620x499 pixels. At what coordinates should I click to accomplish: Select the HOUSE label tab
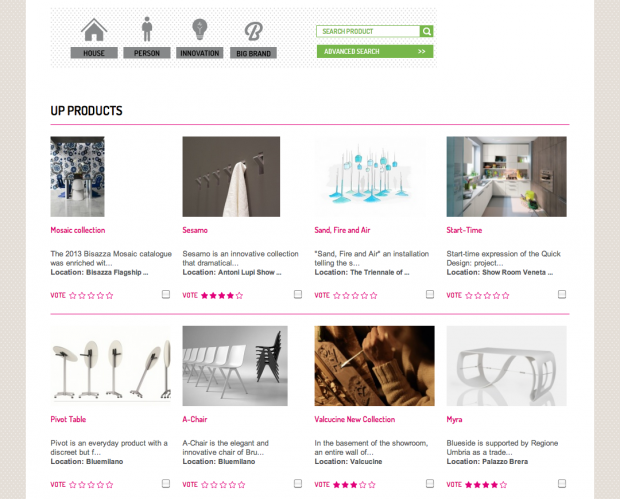point(94,53)
